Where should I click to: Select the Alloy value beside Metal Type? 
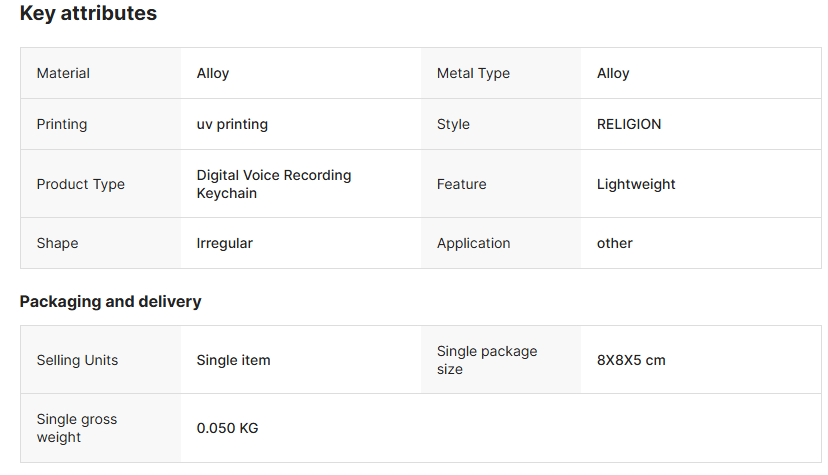coord(613,73)
